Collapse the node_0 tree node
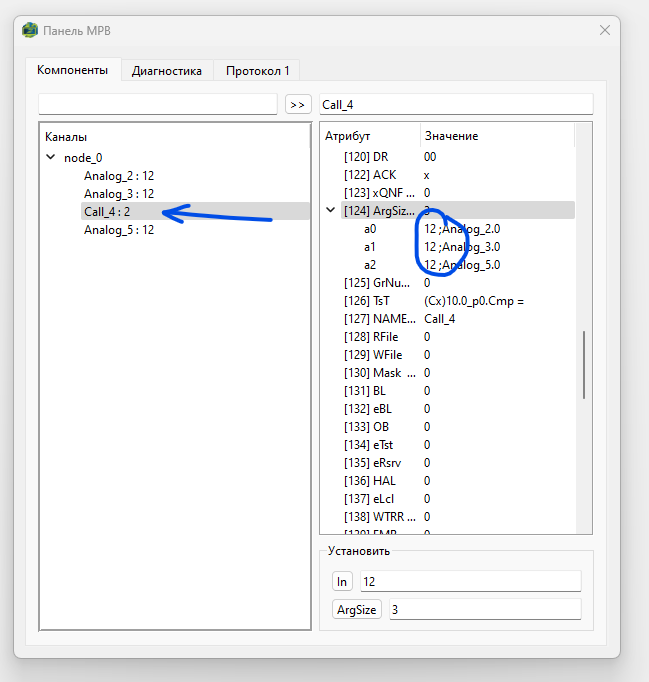 tap(51, 157)
